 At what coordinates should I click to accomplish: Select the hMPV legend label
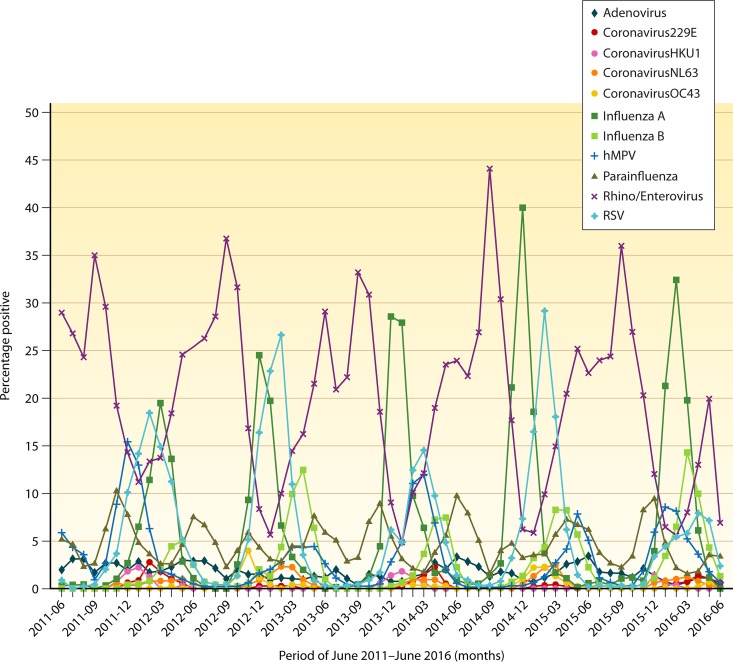[x=619, y=156]
